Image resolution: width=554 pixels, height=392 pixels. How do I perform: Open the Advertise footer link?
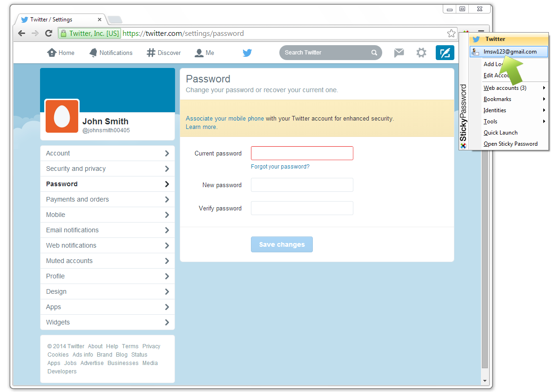pos(92,363)
